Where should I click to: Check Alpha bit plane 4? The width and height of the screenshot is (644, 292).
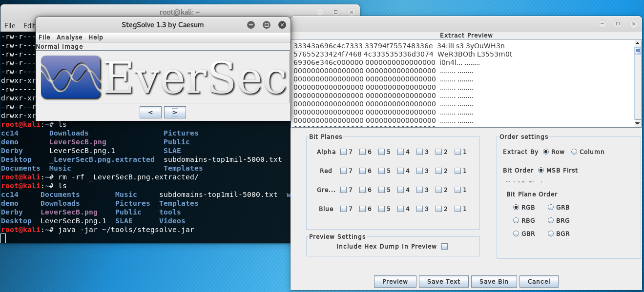[x=401, y=152]
